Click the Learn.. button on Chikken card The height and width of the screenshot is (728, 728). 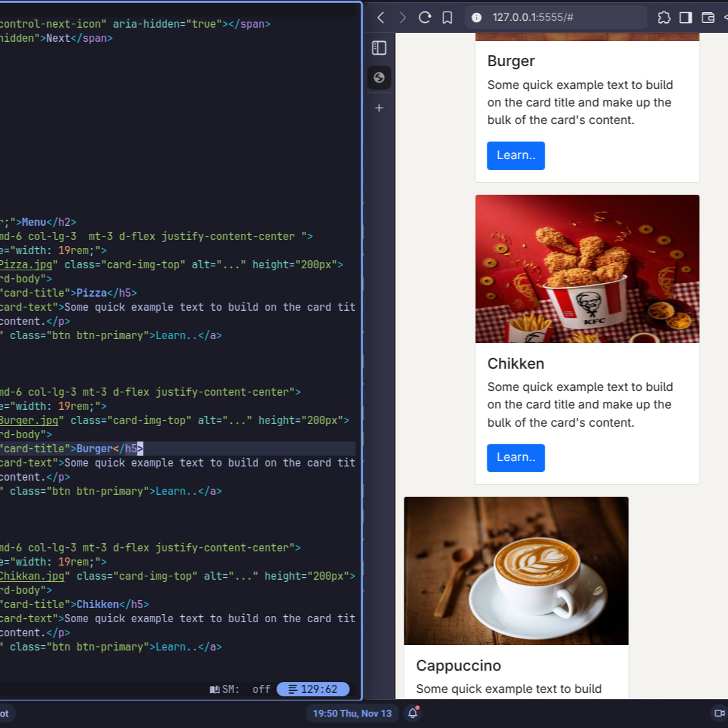coord(516,458)
